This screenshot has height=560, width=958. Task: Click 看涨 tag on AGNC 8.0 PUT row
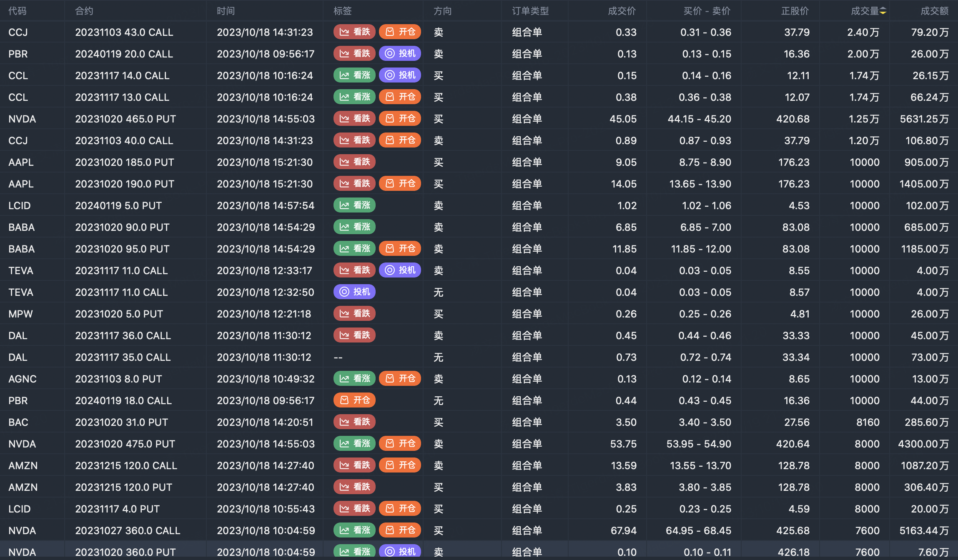(354, 379)
